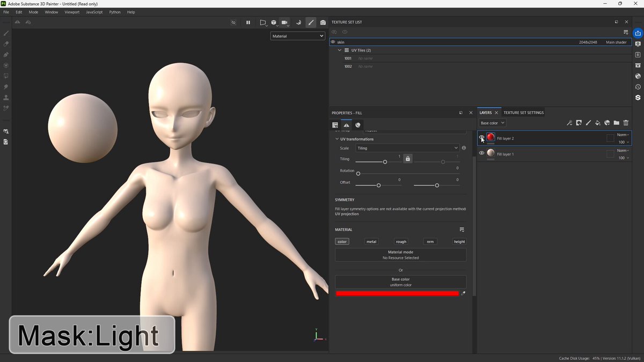Viewport: 644px width, 362px height.
Task: Toggle visibility of skin texture set
Action: pos(333,42)
